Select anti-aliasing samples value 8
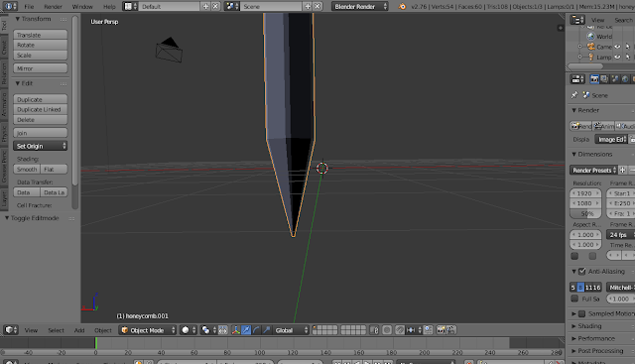The image size is (635, 364). (x=580, y=288)
